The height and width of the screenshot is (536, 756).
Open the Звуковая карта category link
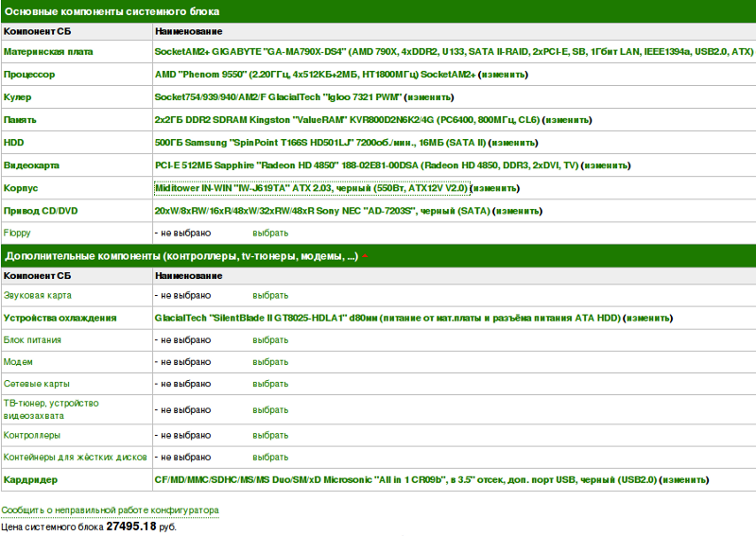38,295
